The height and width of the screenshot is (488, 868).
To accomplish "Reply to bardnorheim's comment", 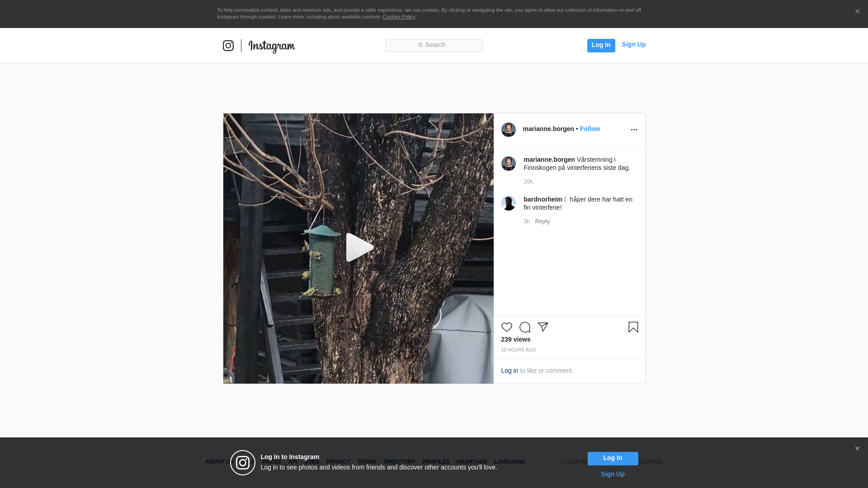I will (x=542, y=221).
